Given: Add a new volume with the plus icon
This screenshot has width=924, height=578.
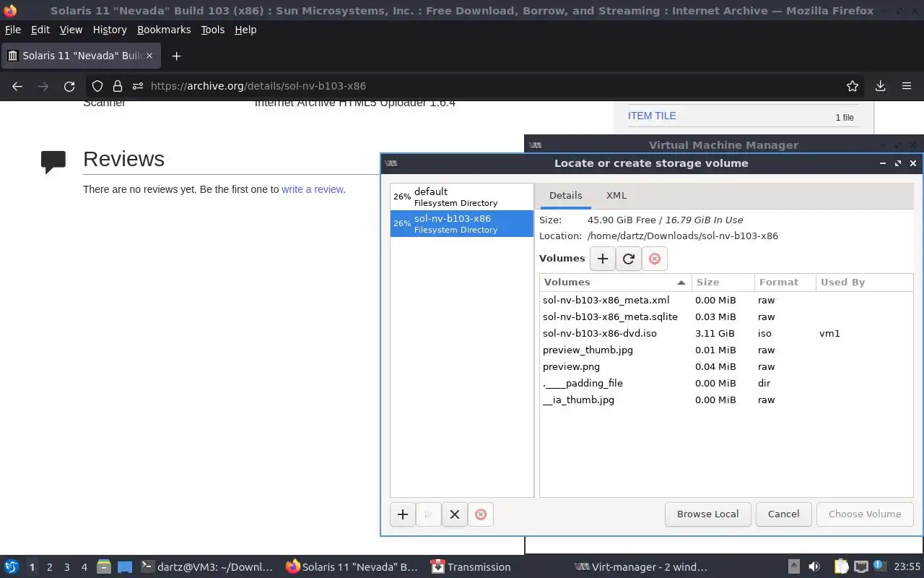Looking at the screenshot, I should 603,259.
